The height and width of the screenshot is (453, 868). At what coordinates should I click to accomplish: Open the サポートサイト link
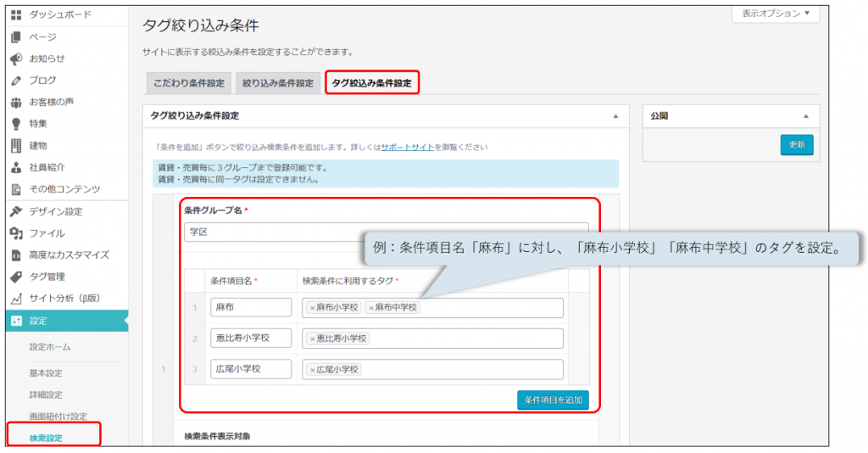(x=407, y=147)
